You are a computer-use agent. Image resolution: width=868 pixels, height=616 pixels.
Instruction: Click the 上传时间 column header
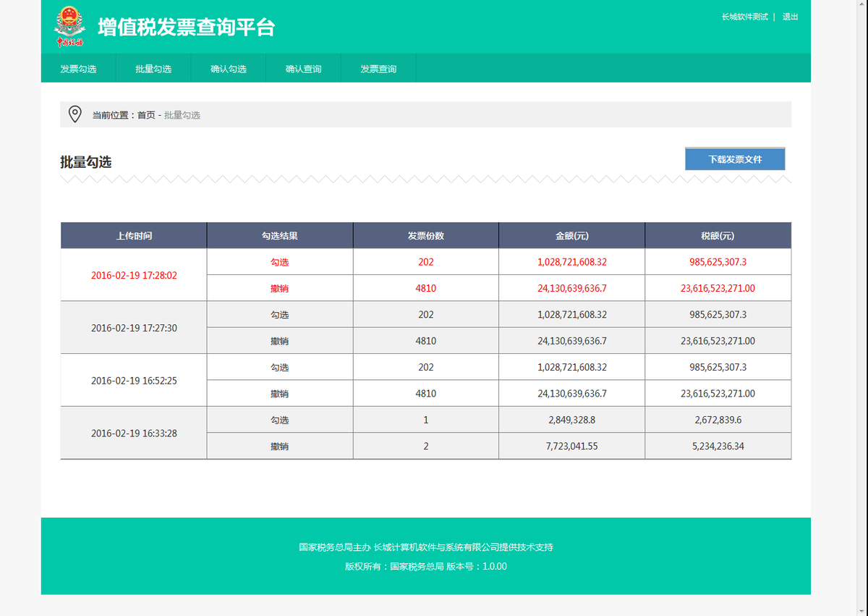tap(133, 235)
